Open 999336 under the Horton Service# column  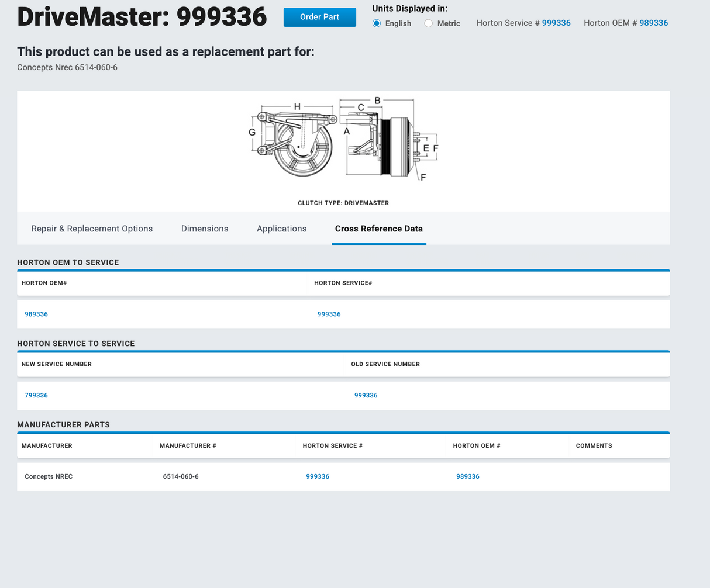(x=329, y=314)
